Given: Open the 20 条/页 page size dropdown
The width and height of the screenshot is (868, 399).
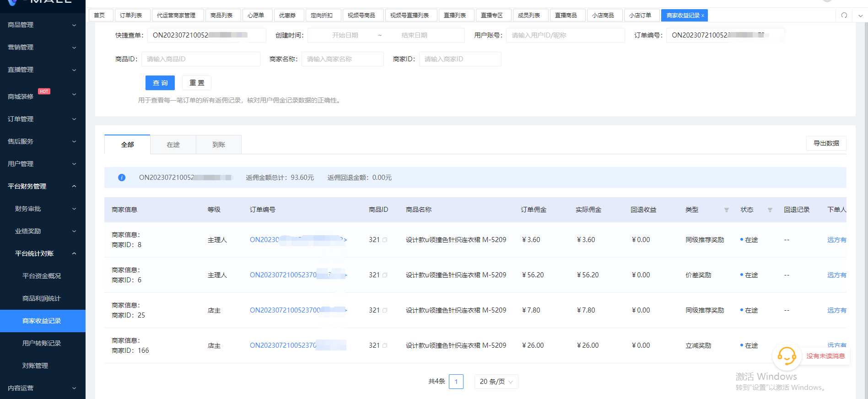Looking at the screenshot, I should coord(496,382).
